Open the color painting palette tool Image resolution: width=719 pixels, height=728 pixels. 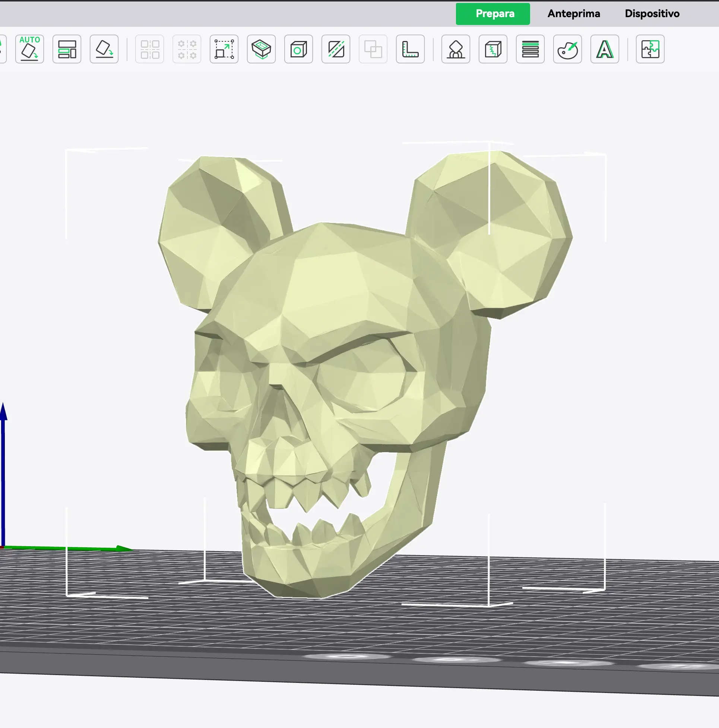(x=568, y=49)
